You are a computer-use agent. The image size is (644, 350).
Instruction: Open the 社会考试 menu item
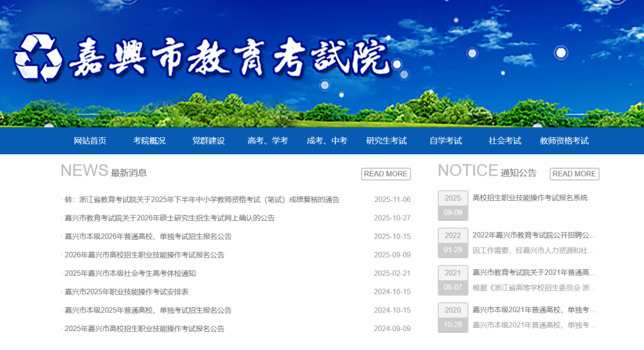(x=505, y=140)
